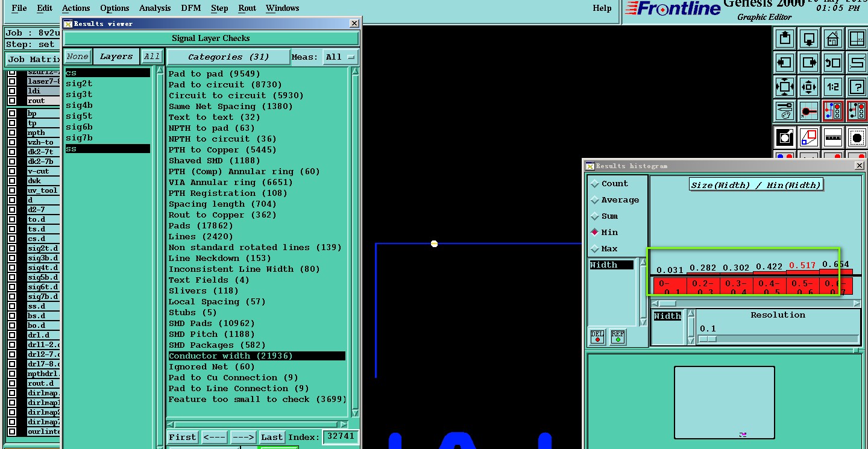Select the sig4b layer in list
The image size is (868, 449).
[107, 105]
